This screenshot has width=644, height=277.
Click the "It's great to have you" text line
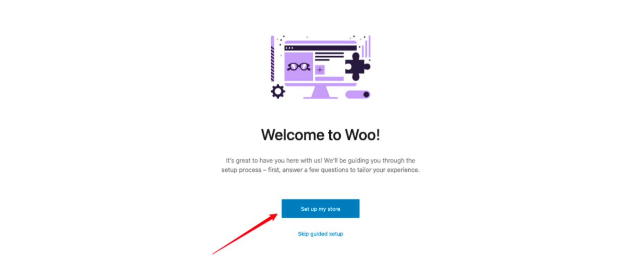(x=320, y=160)
